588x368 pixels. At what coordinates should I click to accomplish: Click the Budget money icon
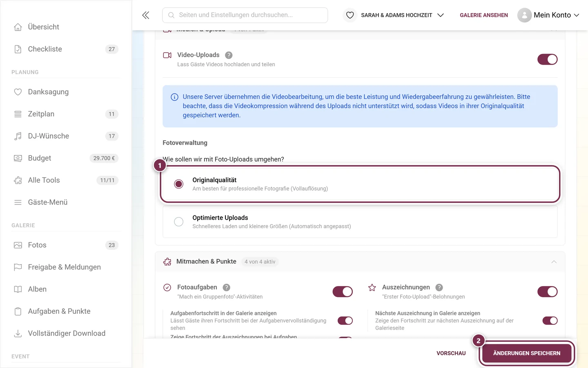[x=18, y=158]
